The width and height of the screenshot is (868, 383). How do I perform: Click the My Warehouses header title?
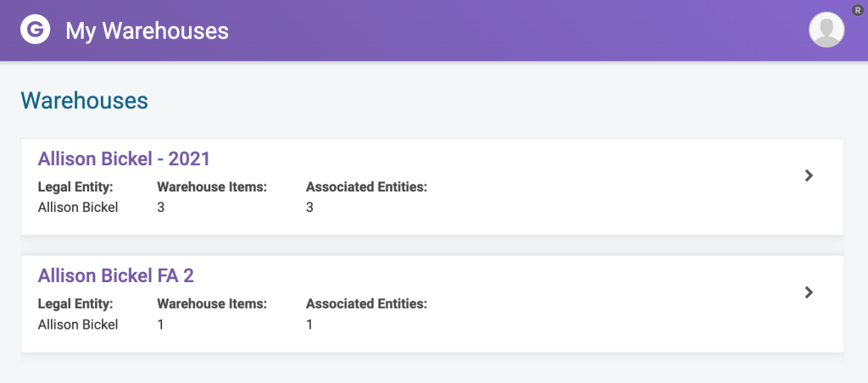(x=147, y=31)
